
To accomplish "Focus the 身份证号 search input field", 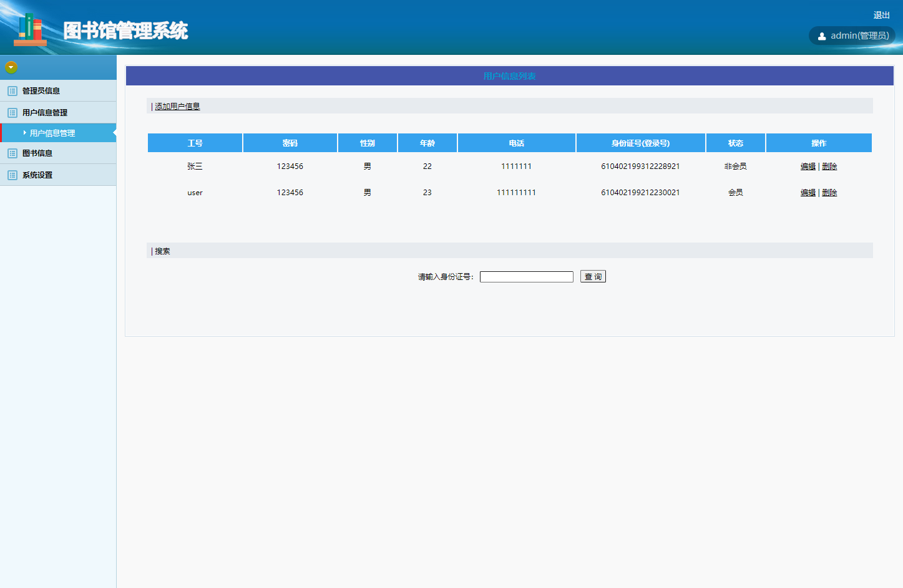I will point(526,277).
